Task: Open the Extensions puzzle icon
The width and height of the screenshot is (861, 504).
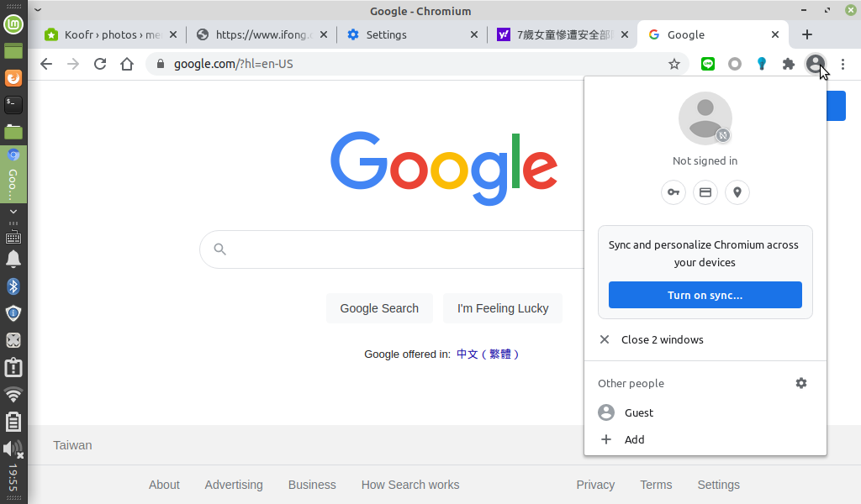Action: (x=788, y=64)
